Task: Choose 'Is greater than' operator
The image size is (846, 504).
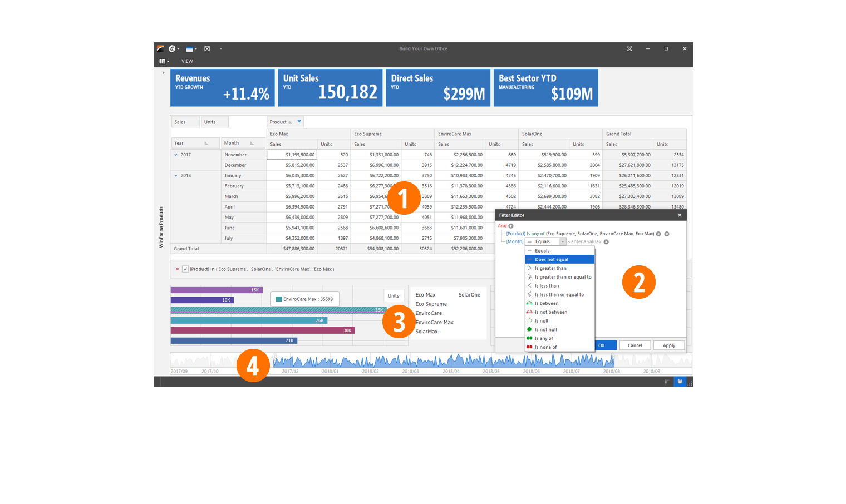Action: click(550, 268)
